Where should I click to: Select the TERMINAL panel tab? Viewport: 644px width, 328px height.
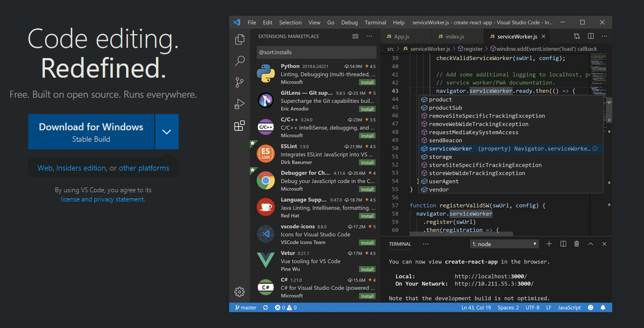pos(400,244)
